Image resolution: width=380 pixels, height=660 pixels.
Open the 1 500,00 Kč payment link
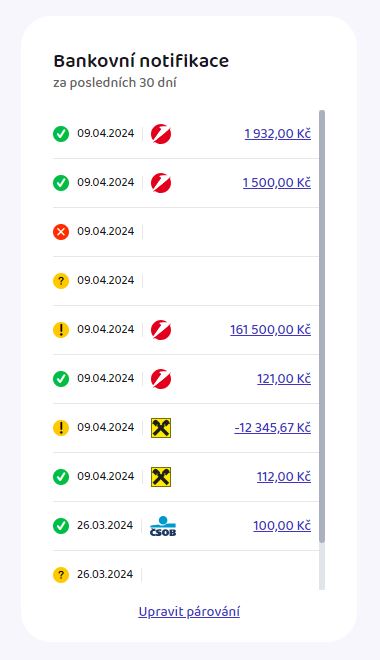coord(277,183)
